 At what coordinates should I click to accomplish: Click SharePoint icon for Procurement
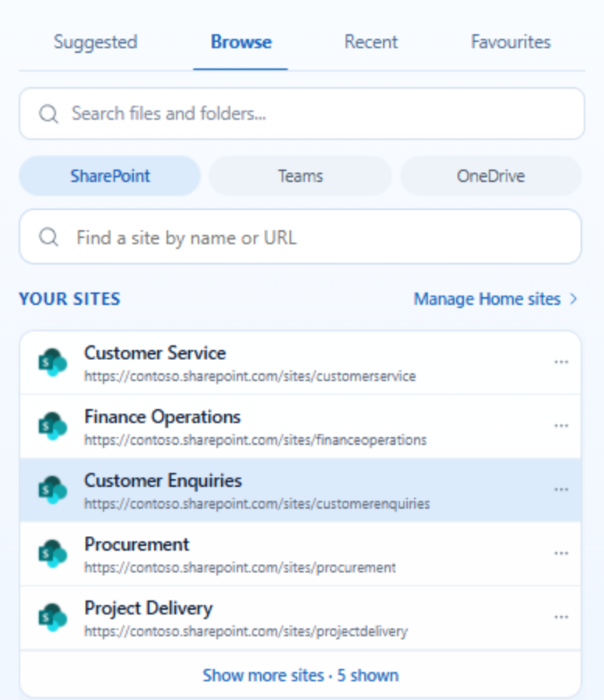[x=53, y=554]
